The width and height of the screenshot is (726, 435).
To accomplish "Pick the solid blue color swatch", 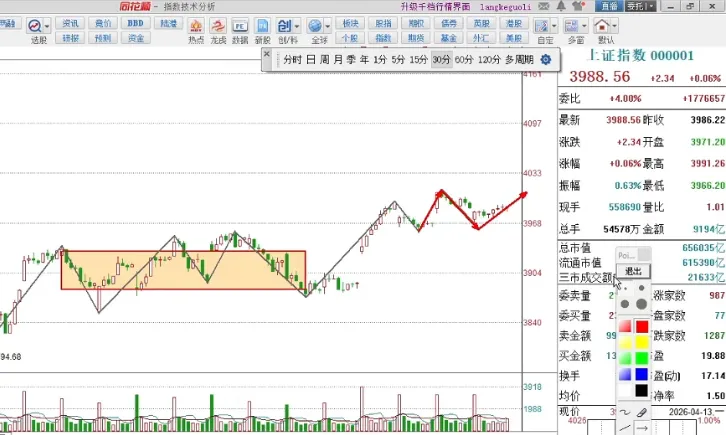I will tap(642, 374).
